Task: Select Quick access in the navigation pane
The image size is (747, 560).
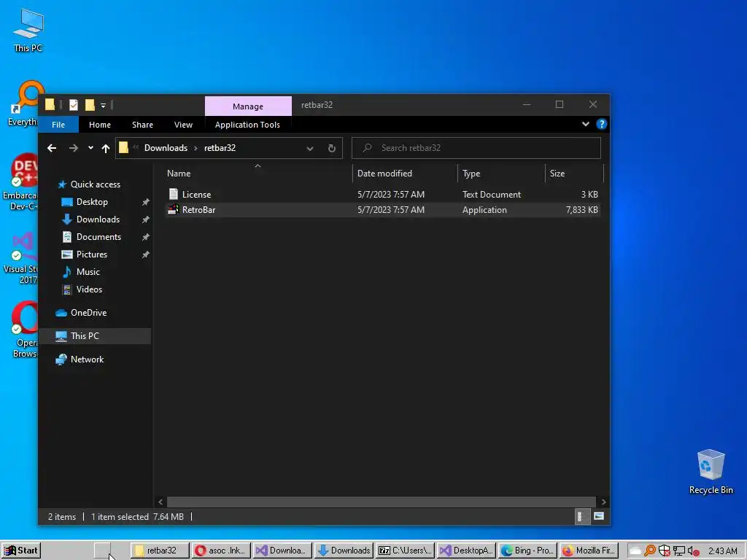Action: tap(96, 184)
